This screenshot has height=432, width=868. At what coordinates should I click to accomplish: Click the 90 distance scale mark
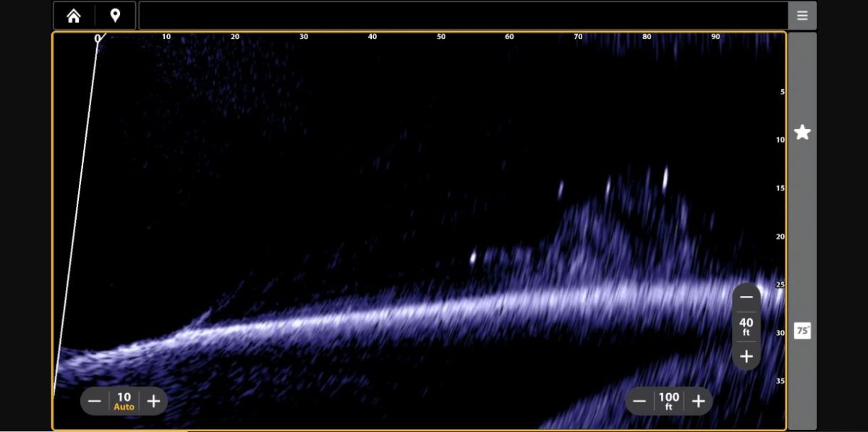click(x=715, y=36)
